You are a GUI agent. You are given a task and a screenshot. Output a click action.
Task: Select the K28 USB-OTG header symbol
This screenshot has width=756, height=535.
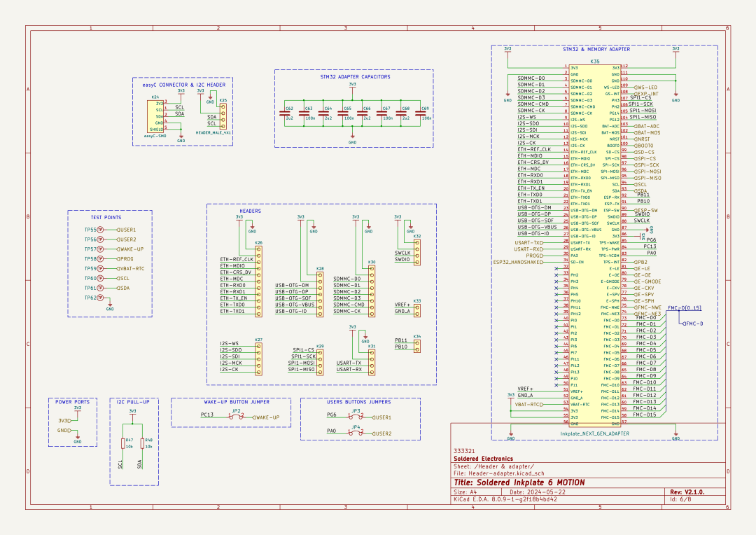[320, 295]
